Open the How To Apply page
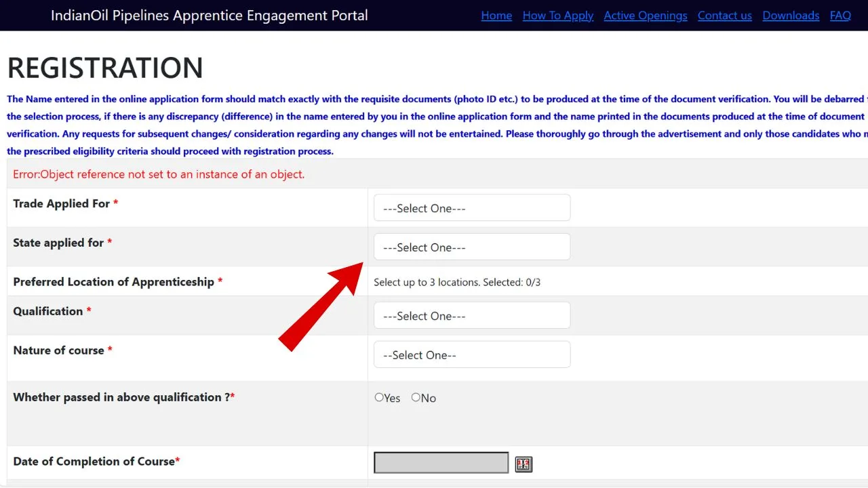868x488 pixels. pyautogui.click(x=558, y=16)
